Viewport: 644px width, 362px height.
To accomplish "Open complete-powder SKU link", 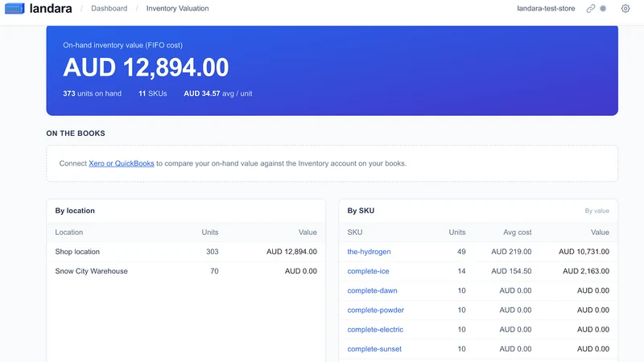I will pos(375,310).
